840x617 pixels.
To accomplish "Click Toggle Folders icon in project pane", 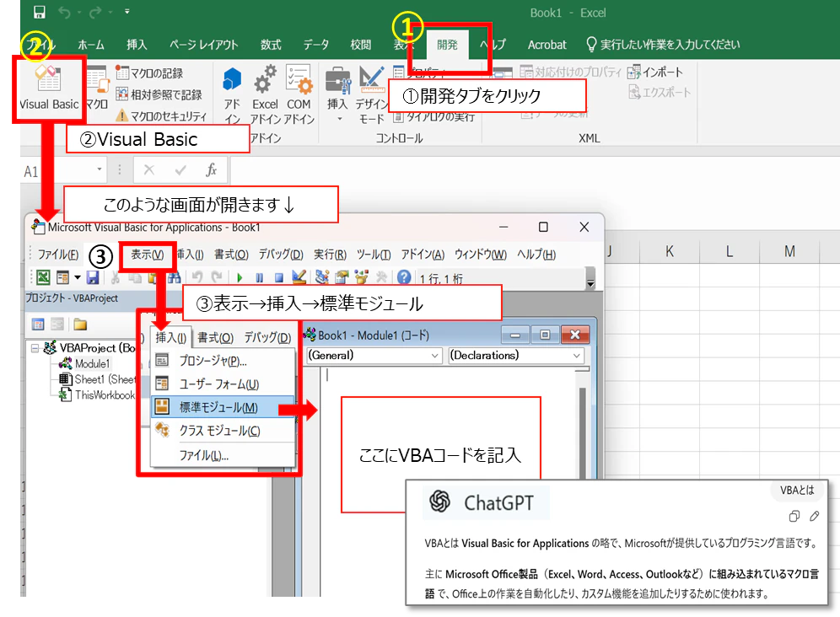I will (80, 324).
